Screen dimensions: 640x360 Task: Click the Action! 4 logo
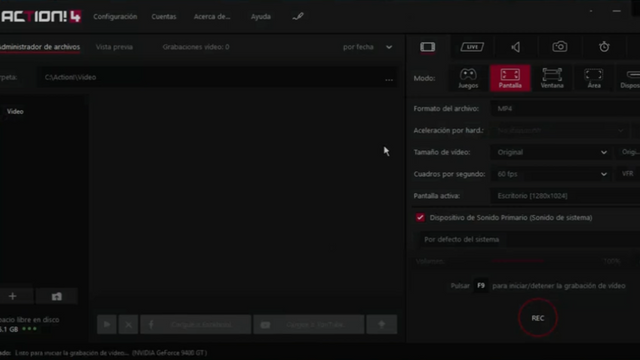[x=41, y=16]
